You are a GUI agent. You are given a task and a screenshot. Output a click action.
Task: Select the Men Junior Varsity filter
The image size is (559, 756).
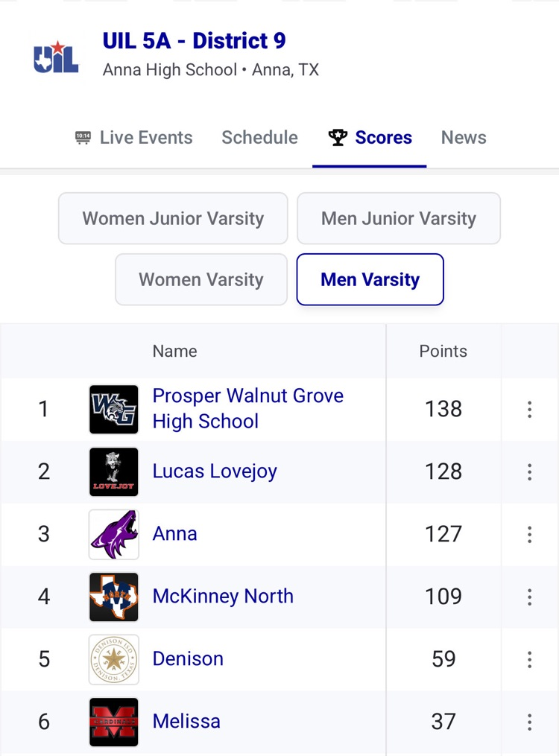pos(398,218)
